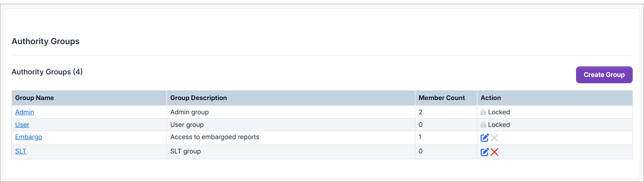
Task: Select the 'Access to embargoed reports' description cell
Action: [x=214, y=137]
